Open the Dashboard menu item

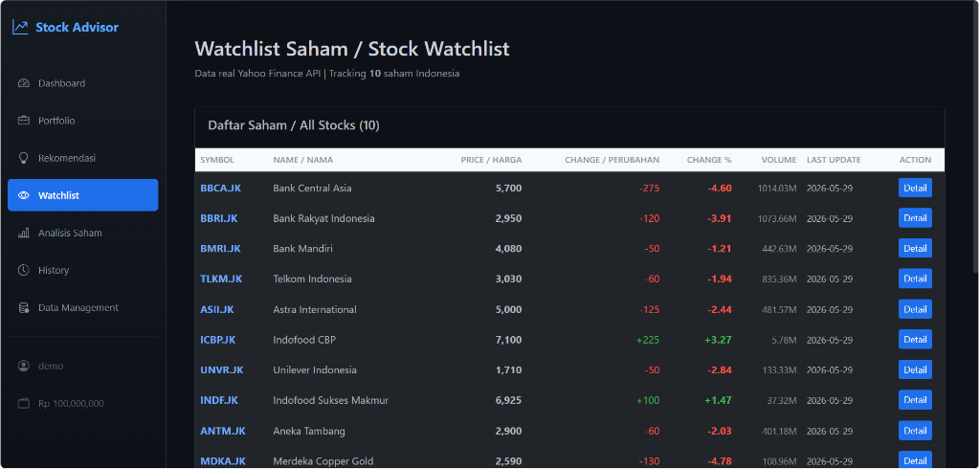[82, 83]
